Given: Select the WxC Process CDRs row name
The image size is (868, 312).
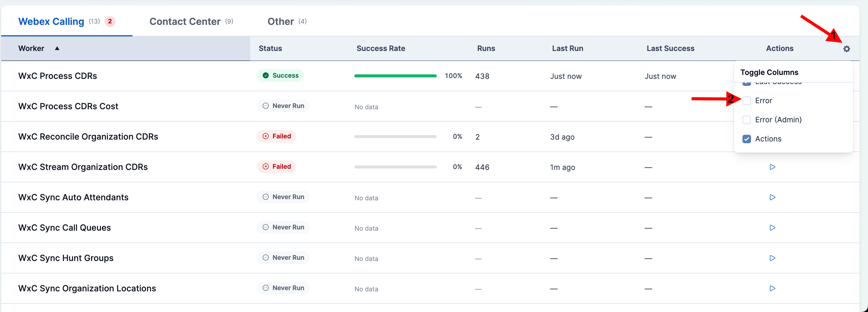Looking at the screenshot, I should pos(58,76).
